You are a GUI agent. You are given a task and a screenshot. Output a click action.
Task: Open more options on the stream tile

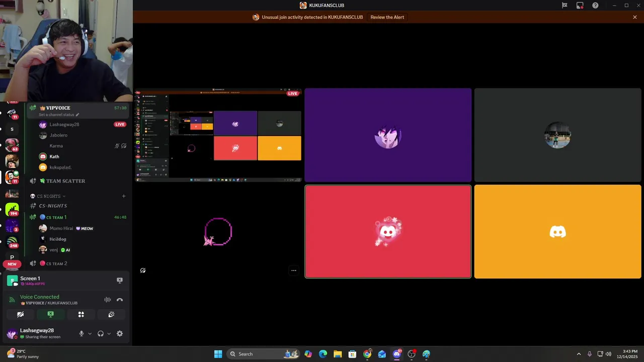click(294, 270)
